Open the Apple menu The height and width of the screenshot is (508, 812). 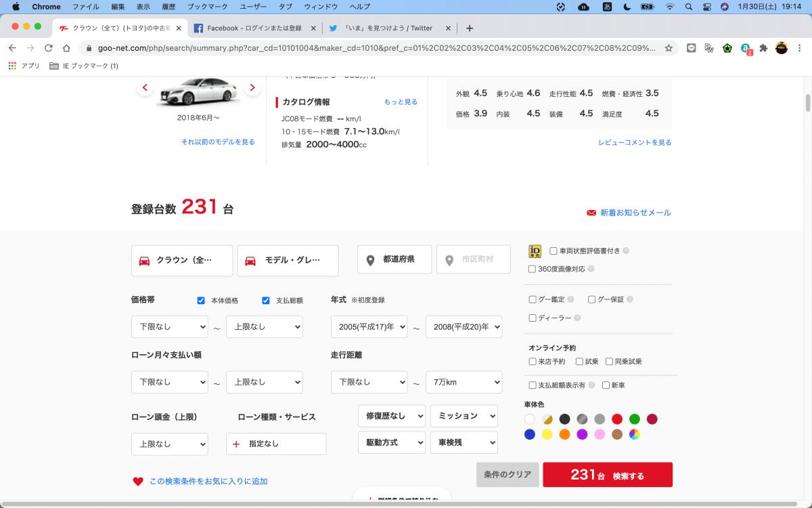(16, 7)
